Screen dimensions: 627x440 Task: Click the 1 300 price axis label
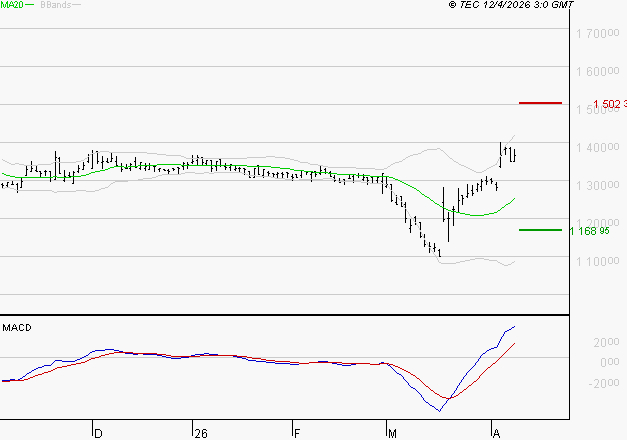click(x=597, y=186)
